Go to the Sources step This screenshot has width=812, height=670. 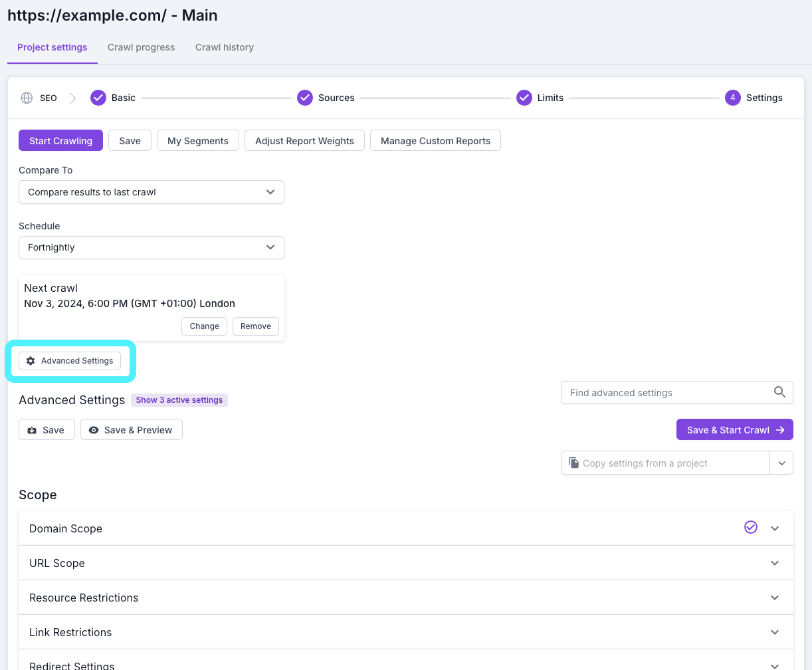coord(336,98)
